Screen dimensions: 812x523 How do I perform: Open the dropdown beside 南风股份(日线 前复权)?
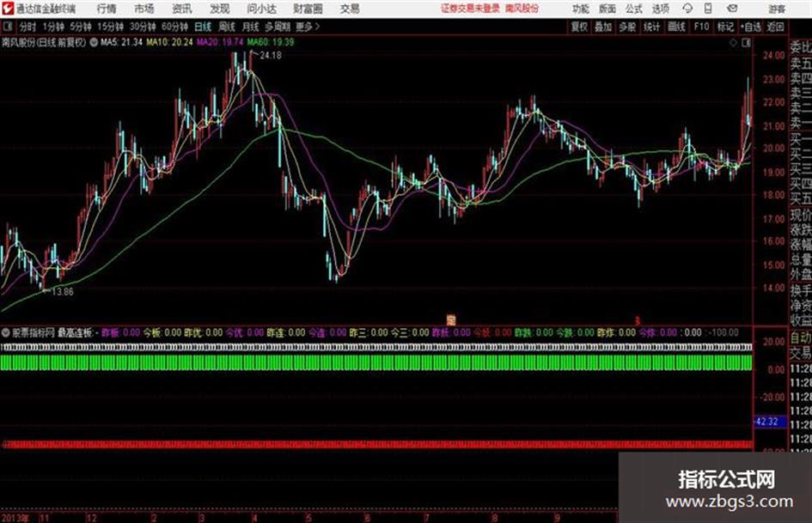[94, 42]
